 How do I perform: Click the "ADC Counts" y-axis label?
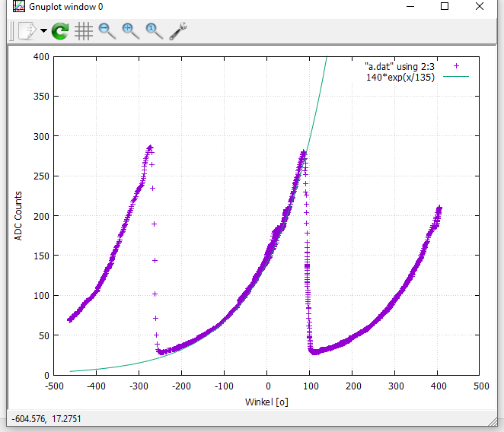tap(18, 215)
